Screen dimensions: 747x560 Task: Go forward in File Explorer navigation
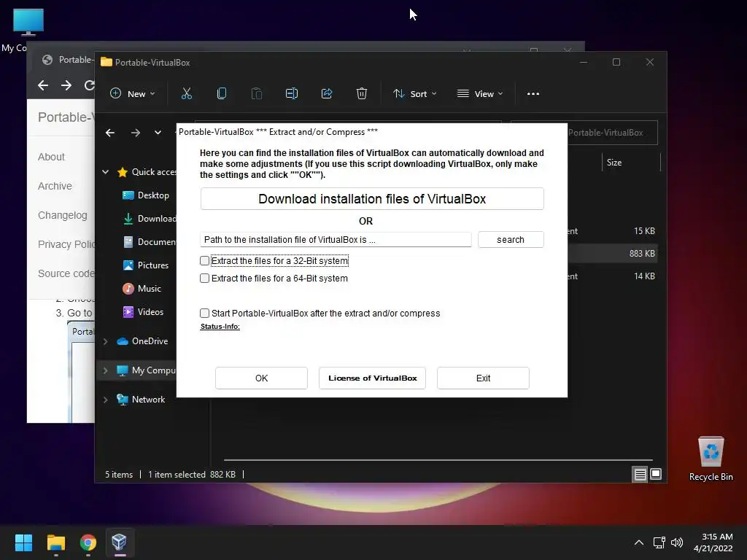(x=136, y=133)
